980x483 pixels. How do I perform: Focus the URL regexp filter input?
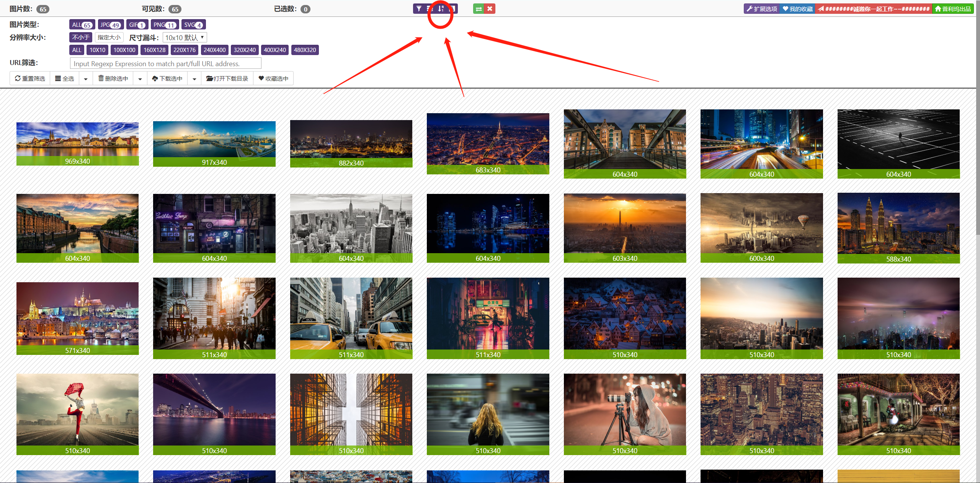point(165,63)
